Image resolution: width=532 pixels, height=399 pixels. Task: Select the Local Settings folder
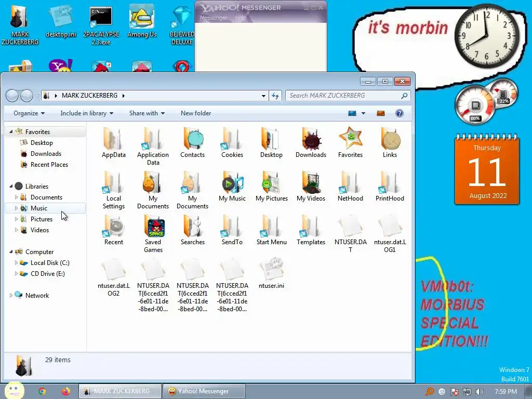(x=113, y=190)
